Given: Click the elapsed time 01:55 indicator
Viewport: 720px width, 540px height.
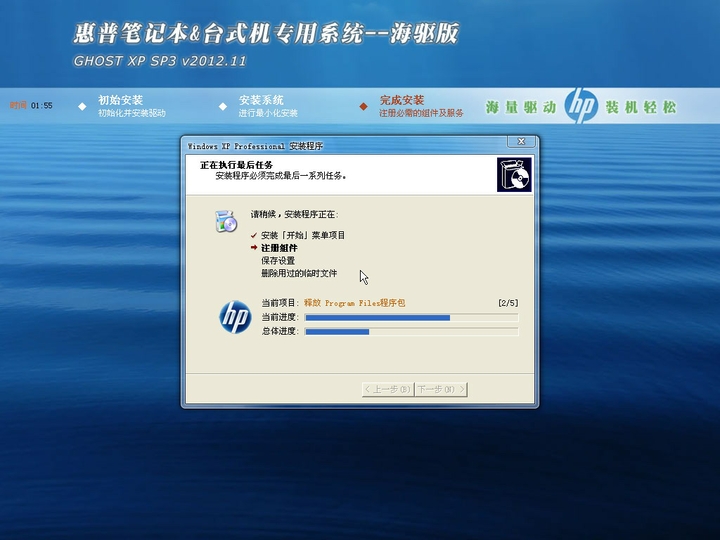Looking at the screenshot, I should 41,105.
